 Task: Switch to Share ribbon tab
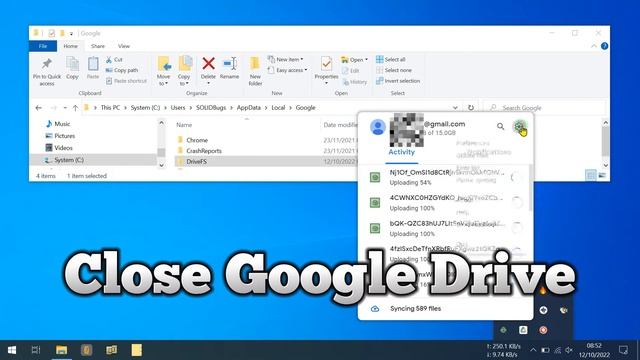point(98,46)
